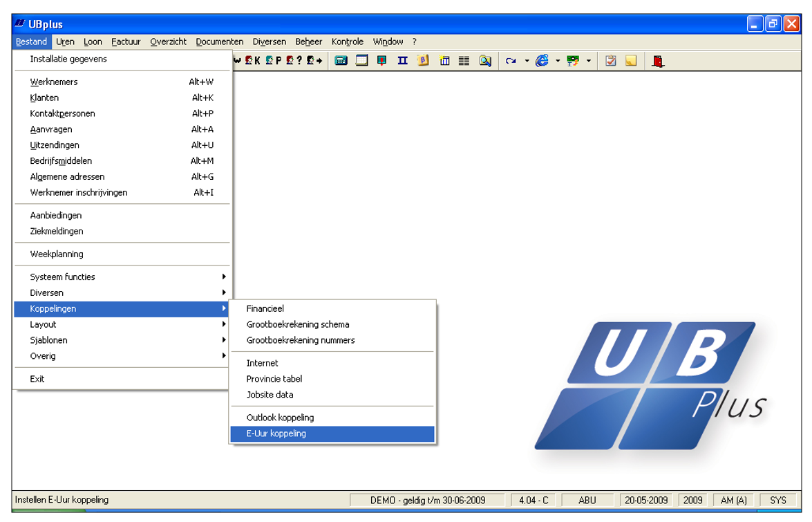Select the highlighted Koppelingen menu entry
Image resolution: width=812 pixels, height=522 pixels.
coord(122,308)
